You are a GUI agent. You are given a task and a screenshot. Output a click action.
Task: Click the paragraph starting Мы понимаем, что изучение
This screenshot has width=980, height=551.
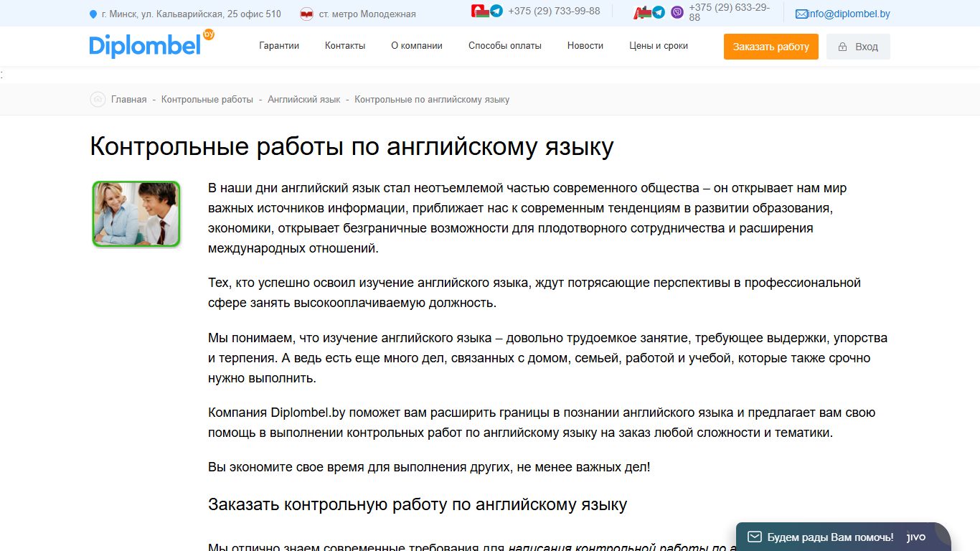pyautogui.click(x=548, y=357)
